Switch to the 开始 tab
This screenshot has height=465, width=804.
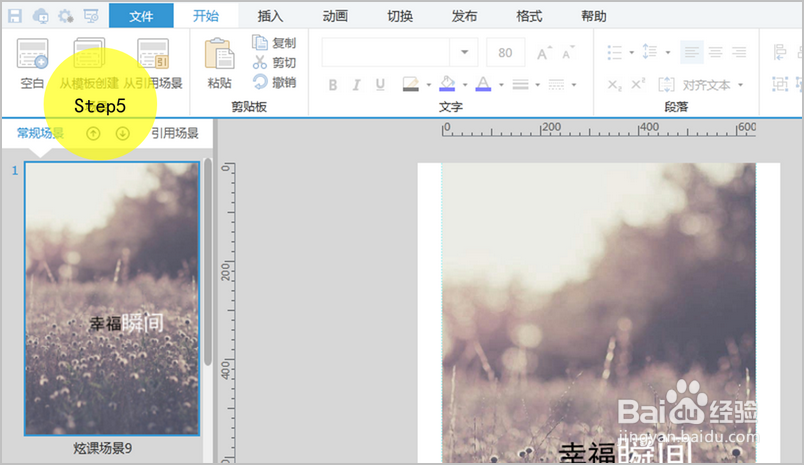tap(206, 16)
